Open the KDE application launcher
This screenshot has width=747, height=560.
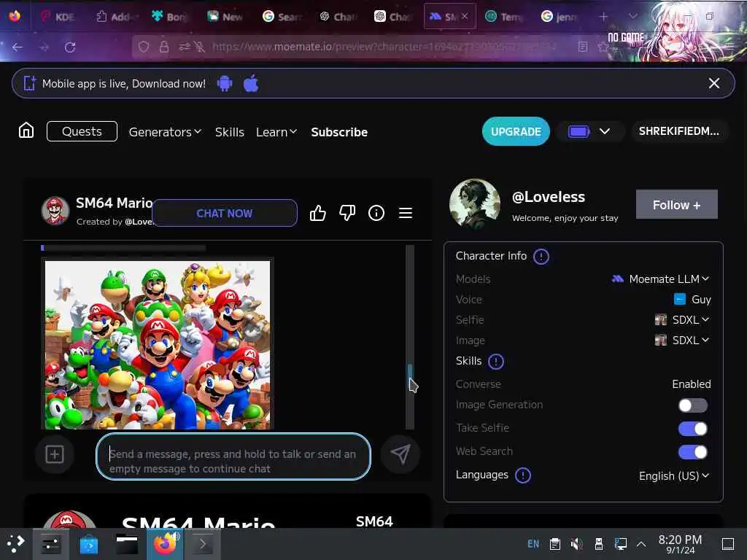(x=16, y=543)
